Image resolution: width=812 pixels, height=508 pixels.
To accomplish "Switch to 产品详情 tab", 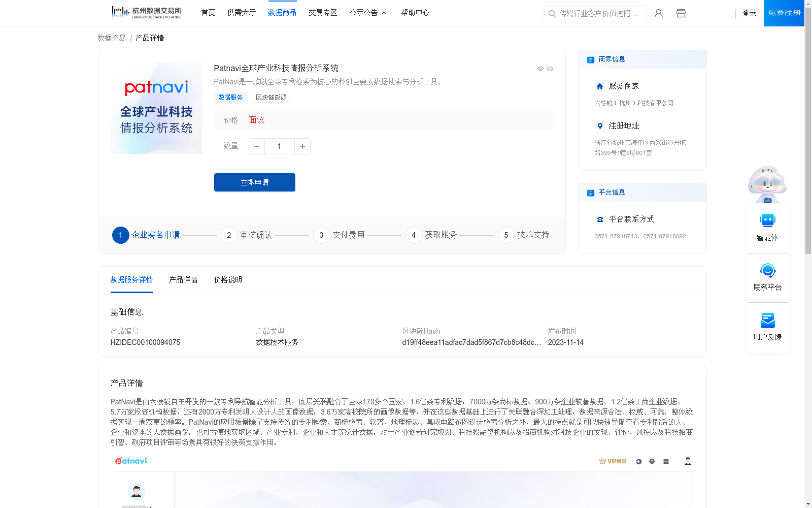I will point(183,280).
